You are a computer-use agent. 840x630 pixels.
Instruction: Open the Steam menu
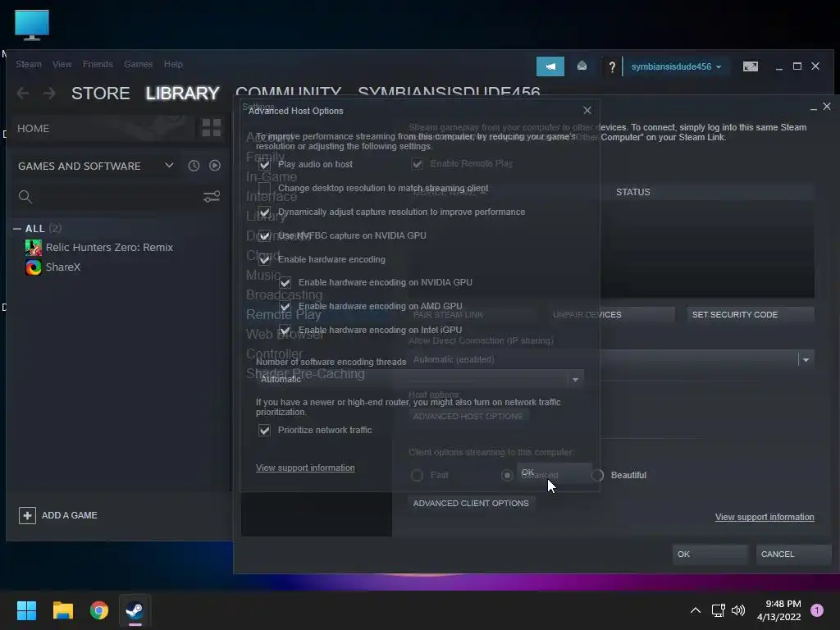[29, 64]
